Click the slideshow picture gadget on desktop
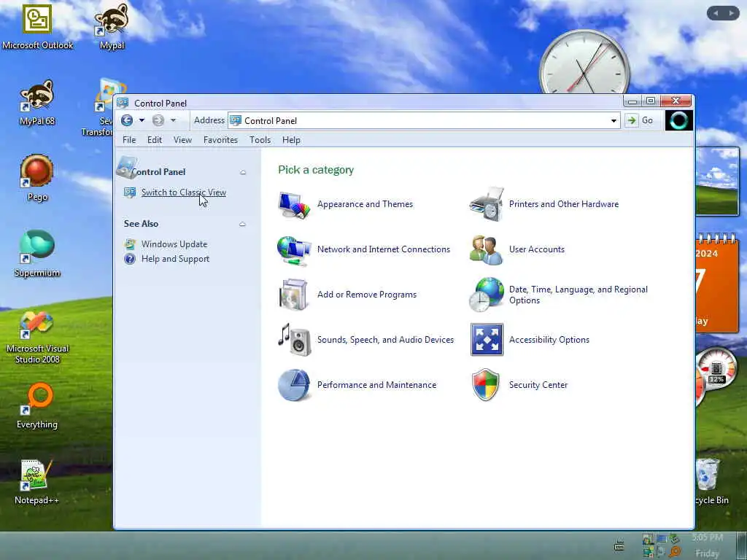This screenshot has width=747, height=560. [x=718, y=181]
